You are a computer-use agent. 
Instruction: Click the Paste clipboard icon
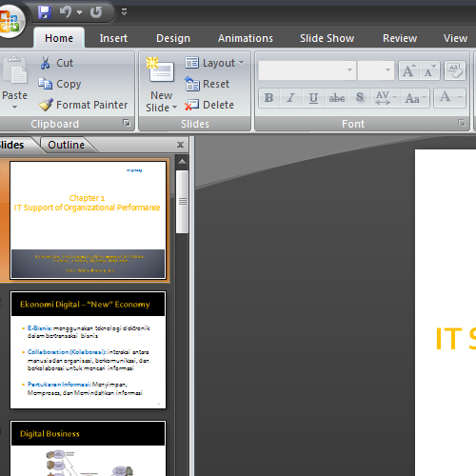coord(15,69)
